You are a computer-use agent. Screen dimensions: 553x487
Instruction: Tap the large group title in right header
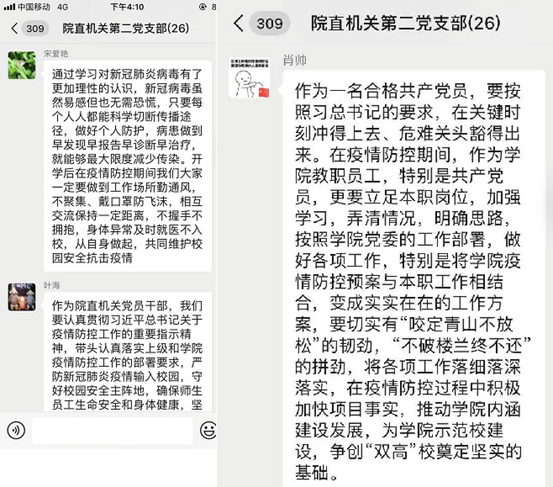(406, 23)
